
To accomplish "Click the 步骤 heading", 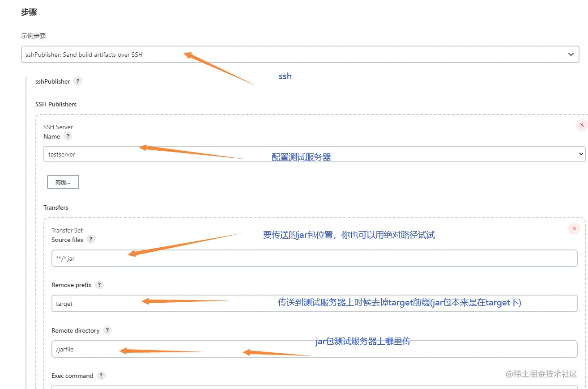I will (29, 12).
